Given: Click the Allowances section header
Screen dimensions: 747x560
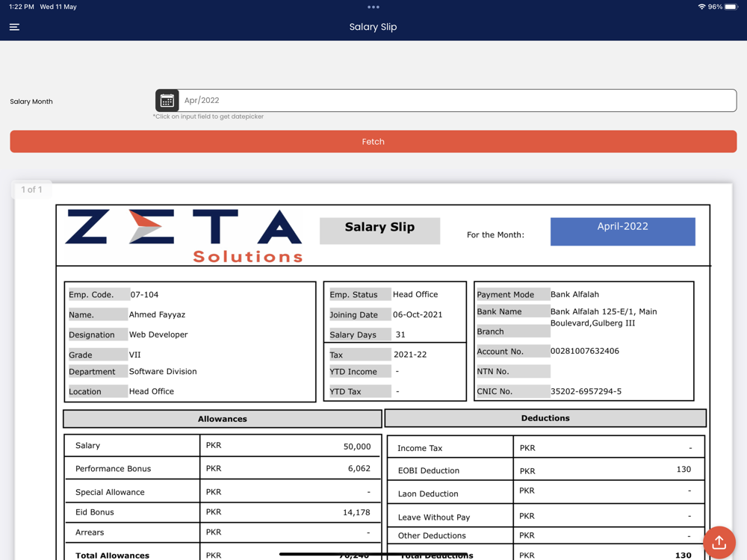Looking at the screenshot, I should [x=223, y=419].
